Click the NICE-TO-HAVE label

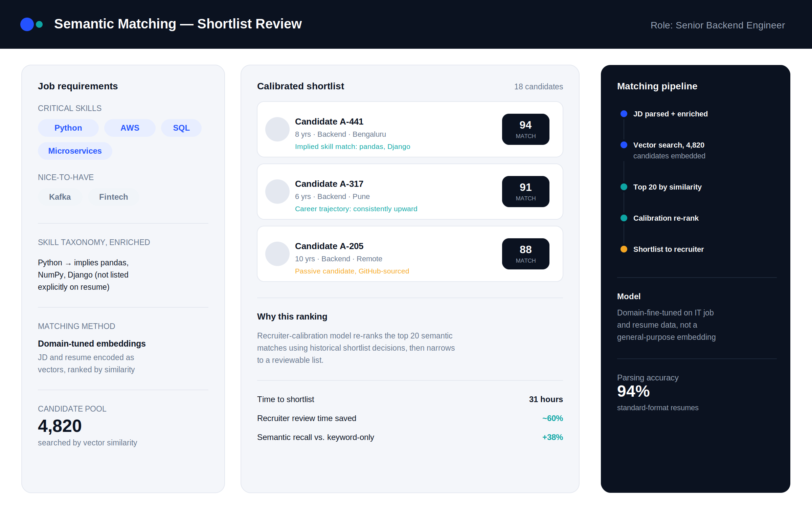(x=66, y=177)
